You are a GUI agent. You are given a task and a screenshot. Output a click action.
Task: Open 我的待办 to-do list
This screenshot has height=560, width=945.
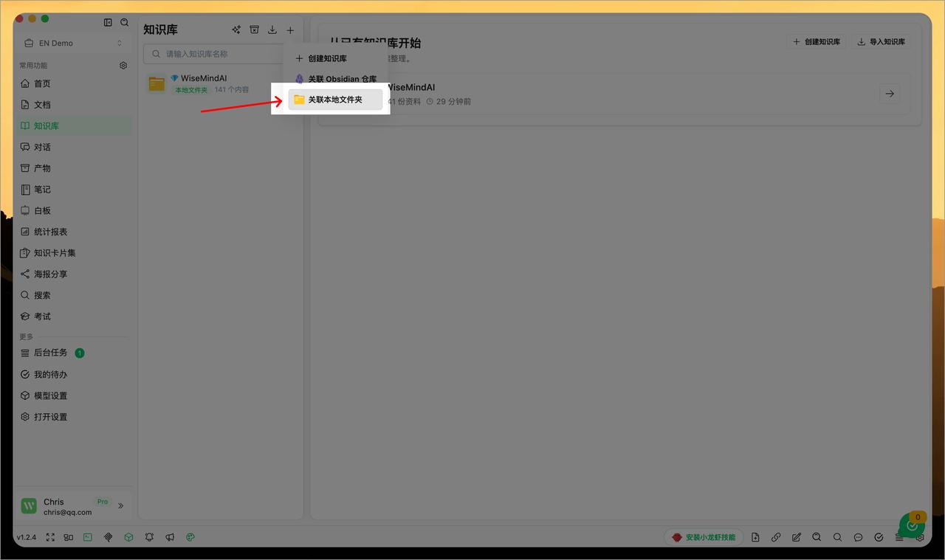74,374
